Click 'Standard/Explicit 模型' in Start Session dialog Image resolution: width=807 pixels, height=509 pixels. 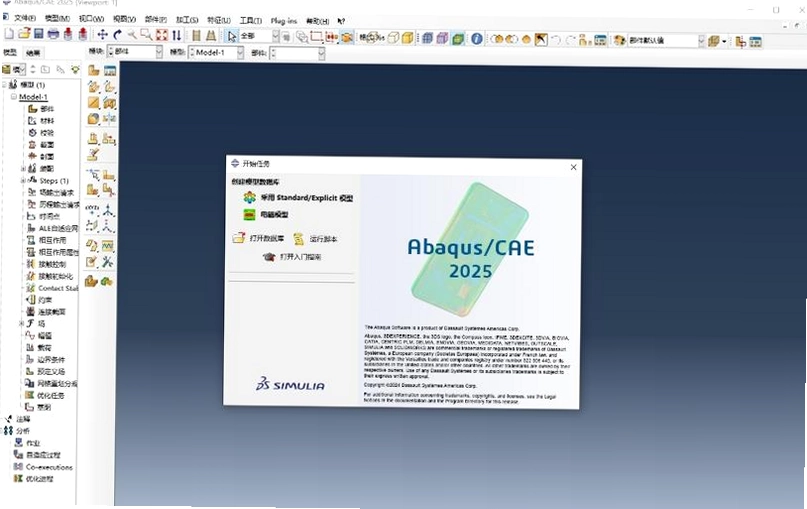306,198
